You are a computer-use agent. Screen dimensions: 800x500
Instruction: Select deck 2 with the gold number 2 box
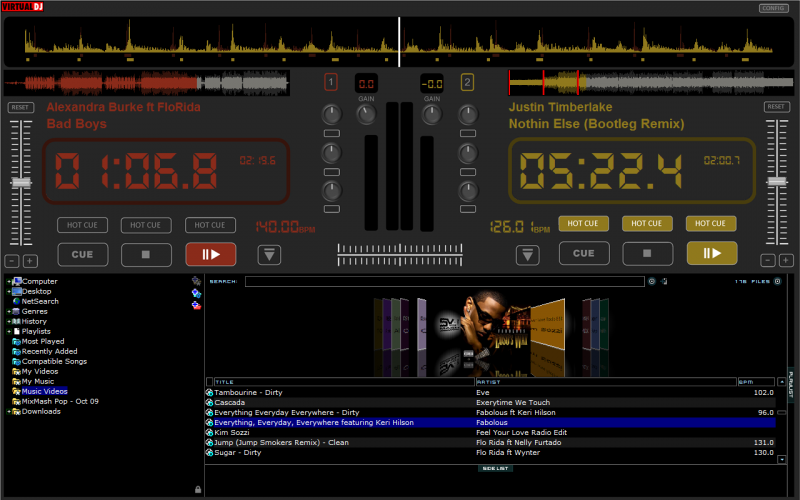pyautogui.click(x=467, y=82)
